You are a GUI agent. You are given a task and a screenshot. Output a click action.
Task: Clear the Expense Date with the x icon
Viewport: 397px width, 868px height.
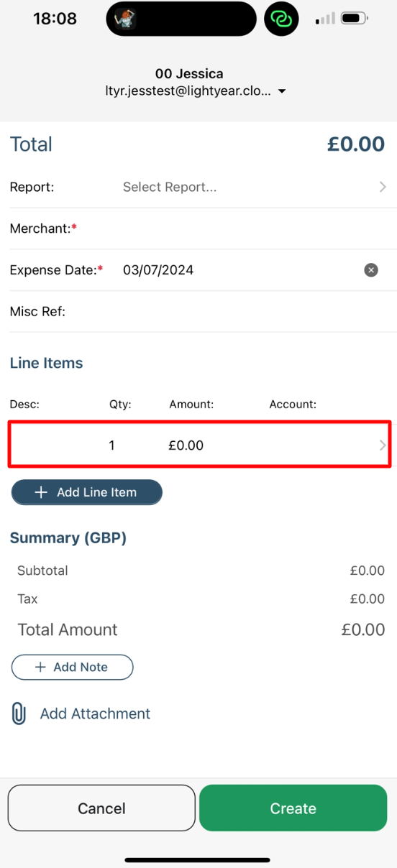pos(371,270)
